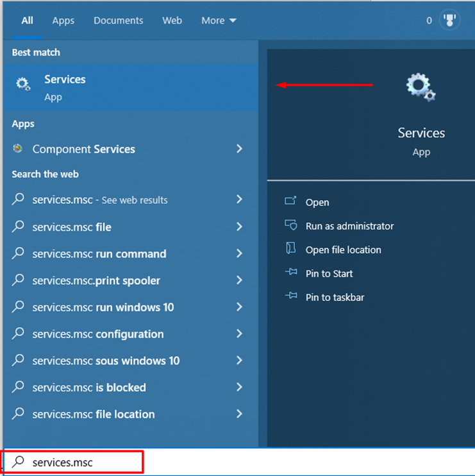
Task: Click the magnifier icon in search box
Action: 19,461
